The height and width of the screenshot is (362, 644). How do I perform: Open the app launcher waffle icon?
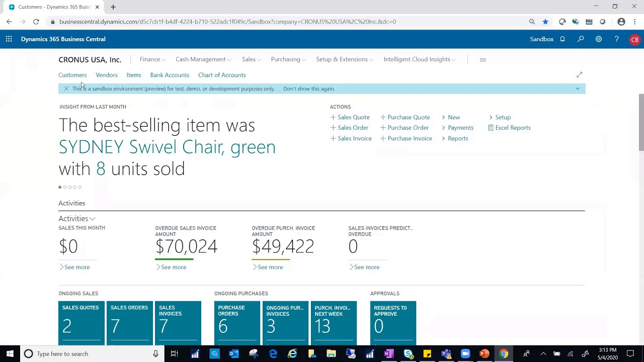(9, 39)
